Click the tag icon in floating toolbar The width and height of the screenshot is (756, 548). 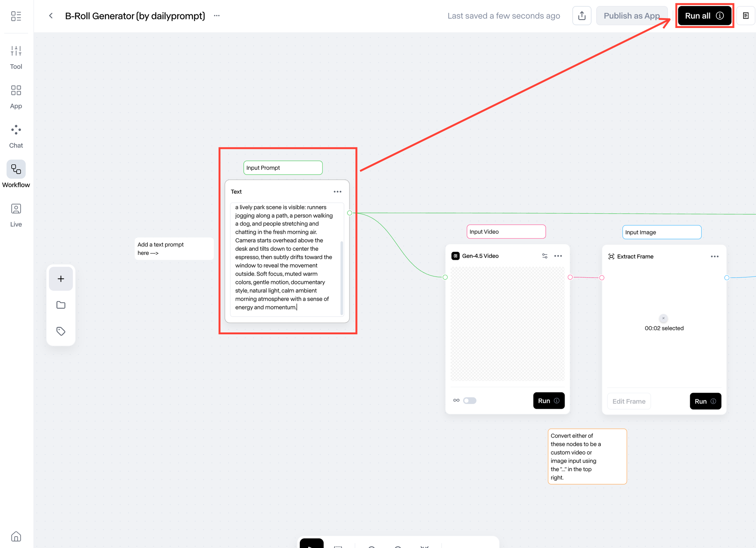click(x=61, y=331)
